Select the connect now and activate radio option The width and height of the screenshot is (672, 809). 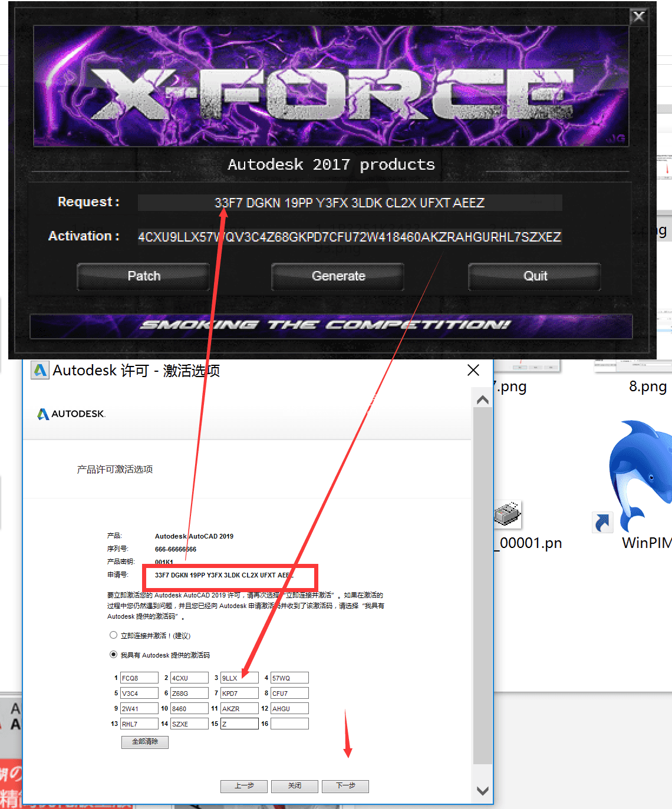coord(113,635)
